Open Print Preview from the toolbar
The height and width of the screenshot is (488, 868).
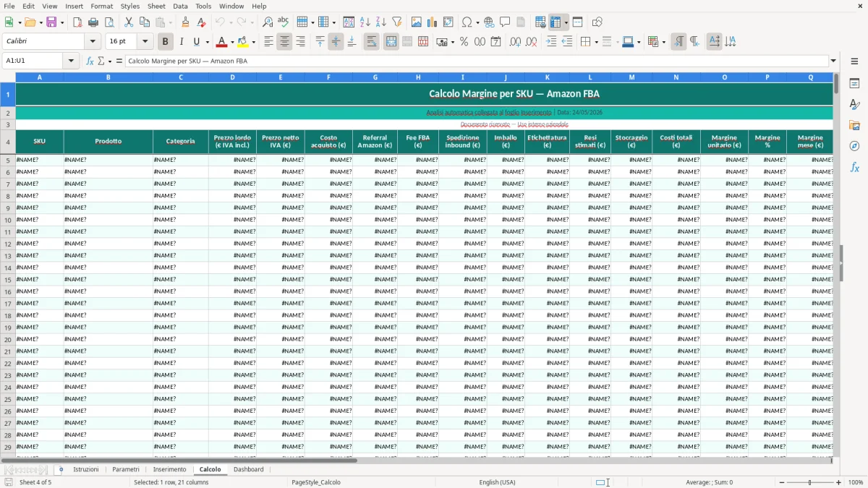(109, 22)
